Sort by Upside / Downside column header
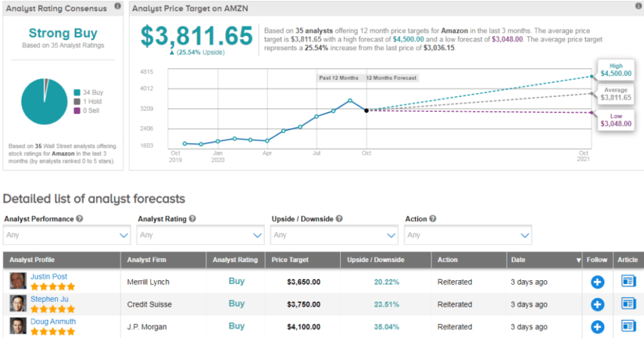The width and height of the screenshot is (644, 338). [x=376, y=259]
